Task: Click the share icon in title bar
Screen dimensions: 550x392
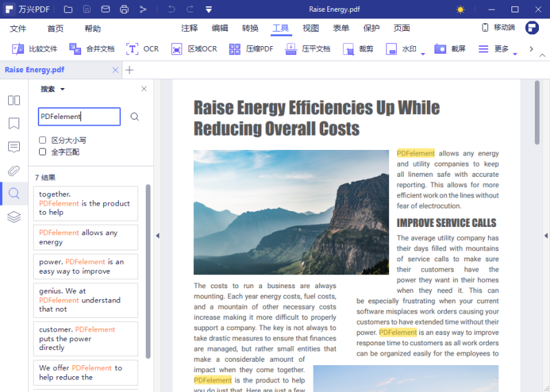Action: (x=143, y=10)
